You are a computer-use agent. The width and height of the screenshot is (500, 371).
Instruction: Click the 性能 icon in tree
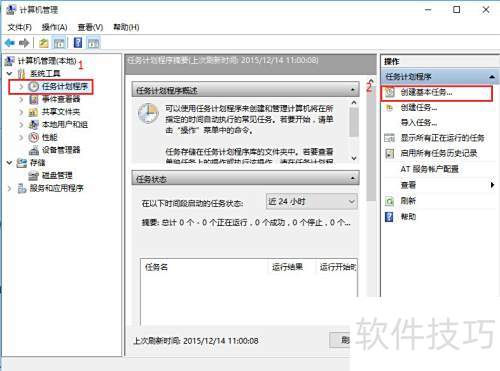[x=33, y=137]
